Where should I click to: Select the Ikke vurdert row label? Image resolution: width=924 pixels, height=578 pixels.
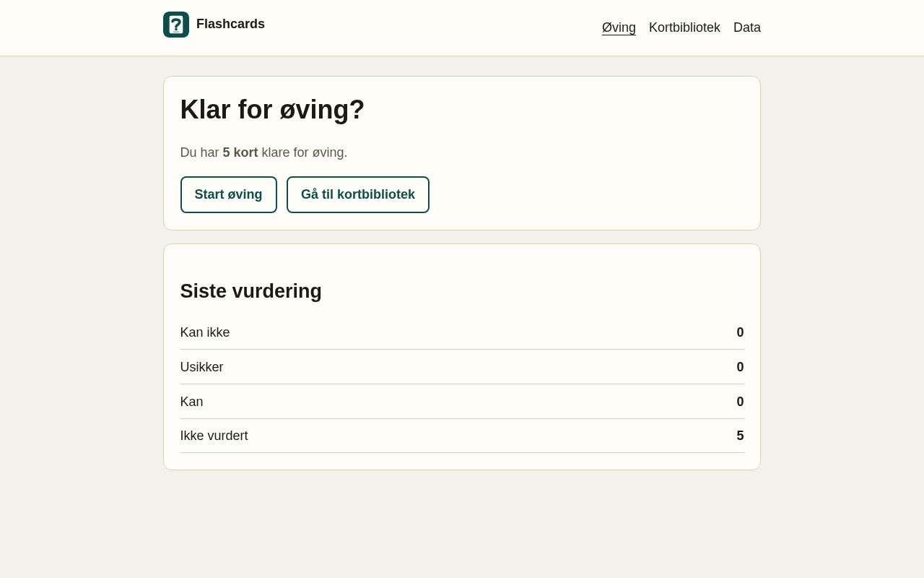(x=214, y=436)
